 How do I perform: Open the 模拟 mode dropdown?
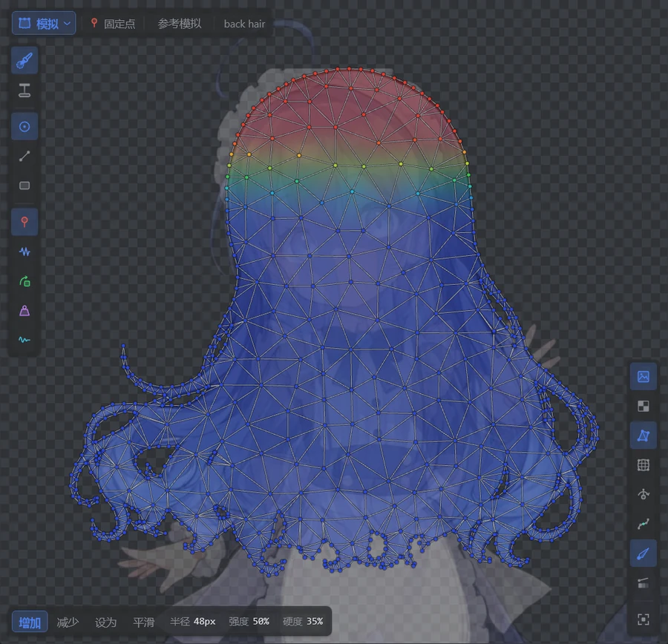pyautogui.click(x=44, y=23)
